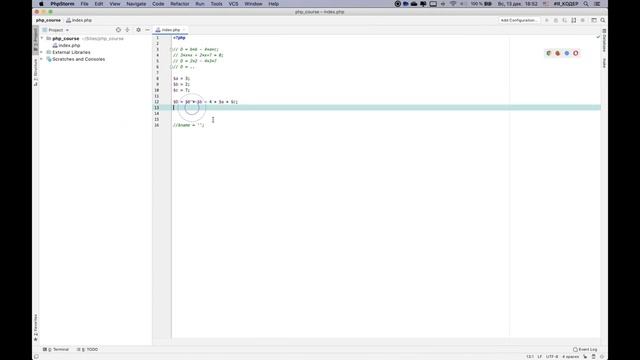Hide the Project panel with minus icon
Screen dimensions: 640x360
coord(147,30)
